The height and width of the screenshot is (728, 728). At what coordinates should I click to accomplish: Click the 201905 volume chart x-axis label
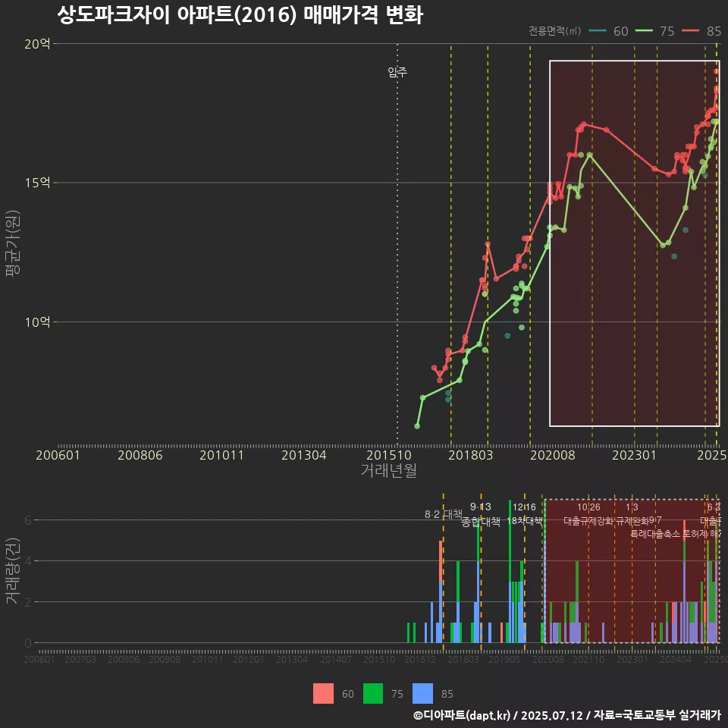(504, 659)
